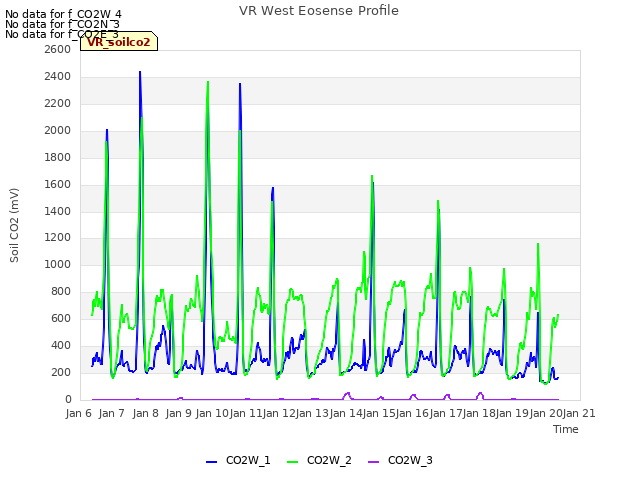Click the Soil CO2 (mV) axis label
Screen dimensions: 640x480
14,225
